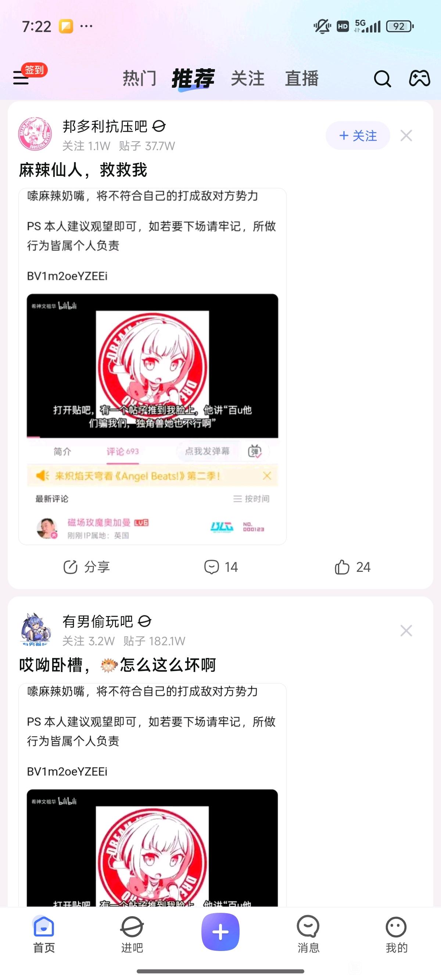Share the 麻辣仙人 post

coord(86,567)
